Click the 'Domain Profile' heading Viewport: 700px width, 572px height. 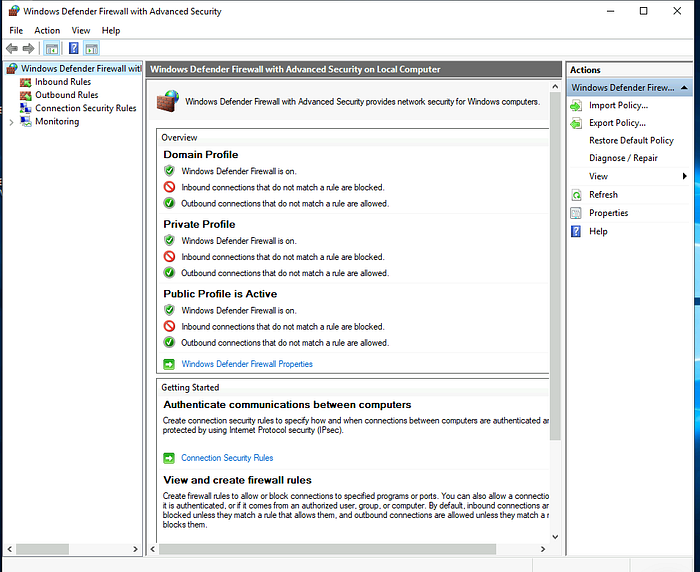(200, 154)
